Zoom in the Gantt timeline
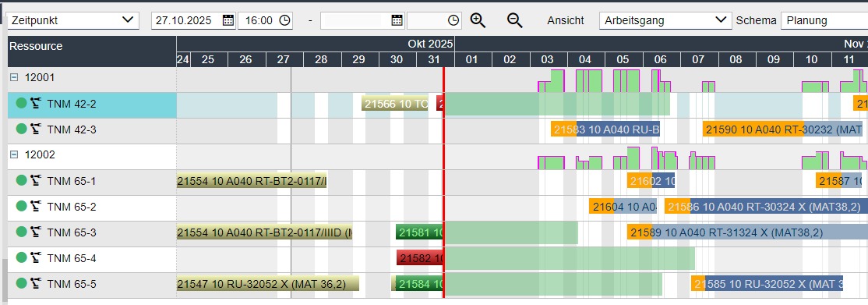This screenshot has height=305, width=868. tap(478, 20)
